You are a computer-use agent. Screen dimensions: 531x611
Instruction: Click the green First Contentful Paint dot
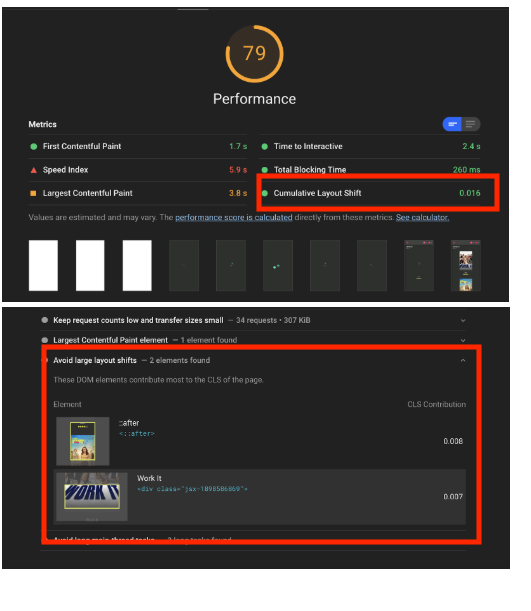pyautogui.click(x=34, y=147)
